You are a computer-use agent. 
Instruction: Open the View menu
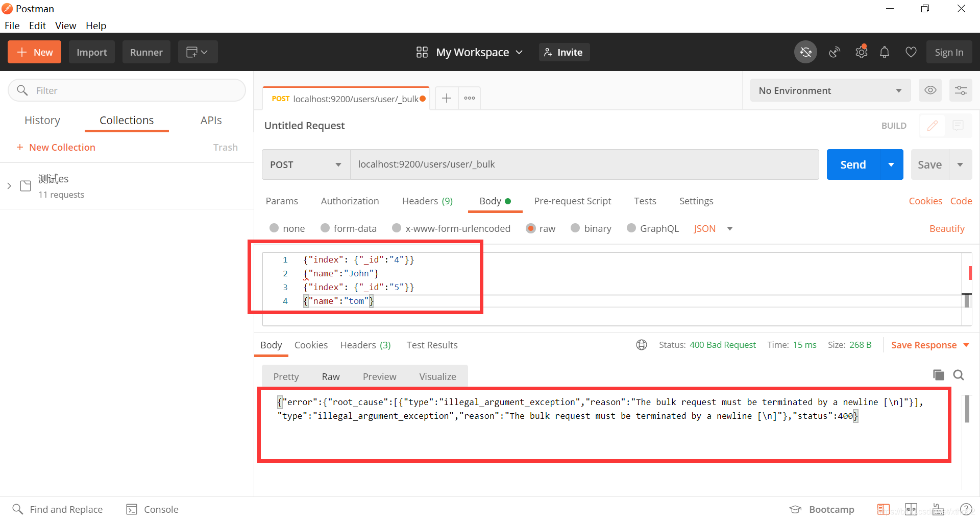pyautogui.click(x=65, y=26)
